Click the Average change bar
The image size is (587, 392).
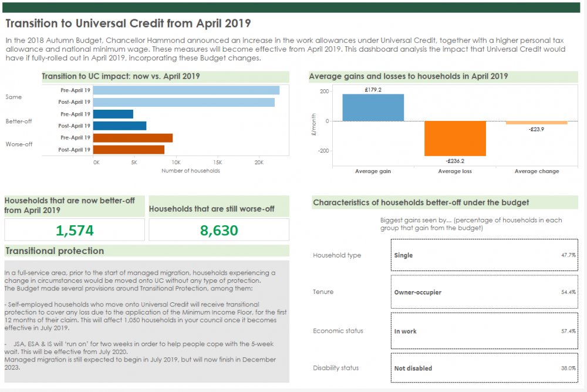pos(537,123)
